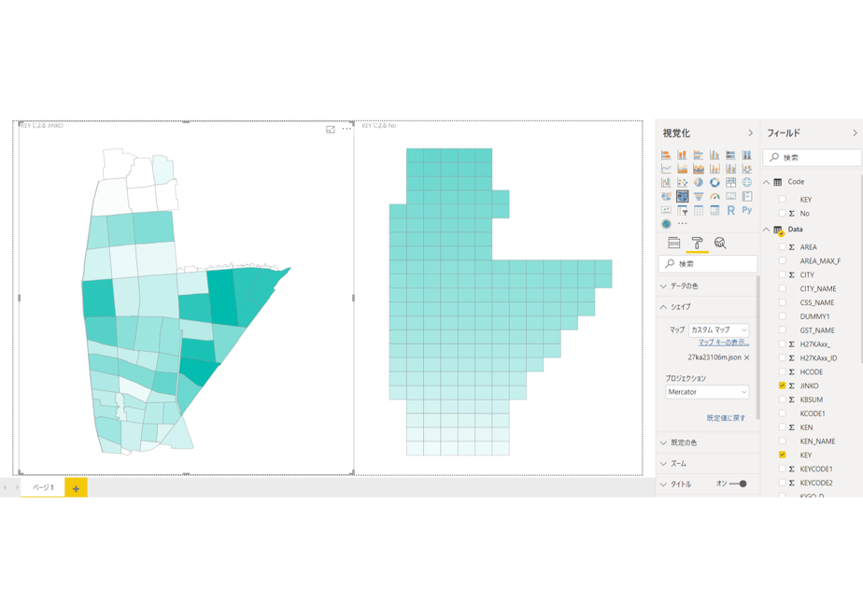Select the slicer visual
Viewport: 863px width, 616px height.
click(x=682, y=210)
